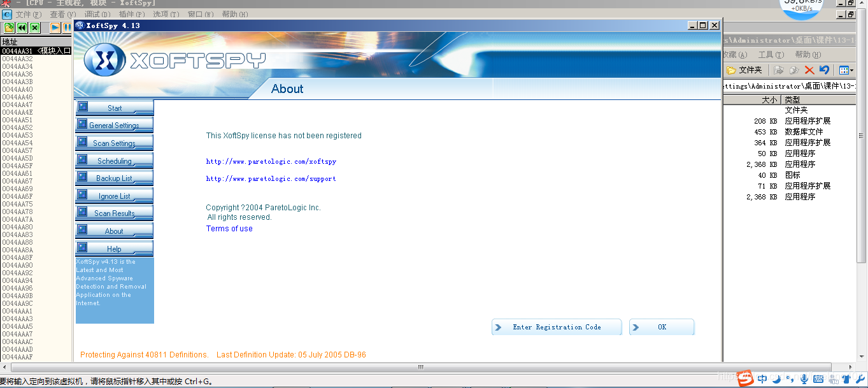868x388 pixels.
Task: Click the blue undo arrow icon in Explorer
Action: click(x=824, y=70)
